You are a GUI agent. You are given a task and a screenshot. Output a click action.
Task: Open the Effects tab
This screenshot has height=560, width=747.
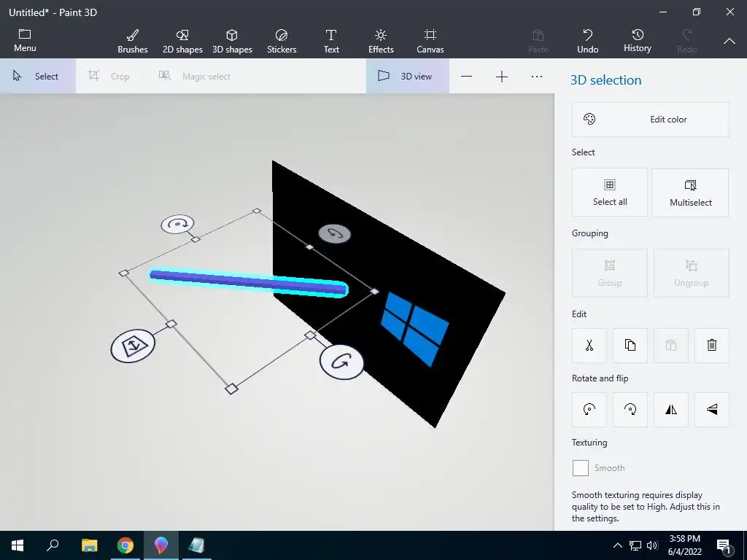coord(381,41)
